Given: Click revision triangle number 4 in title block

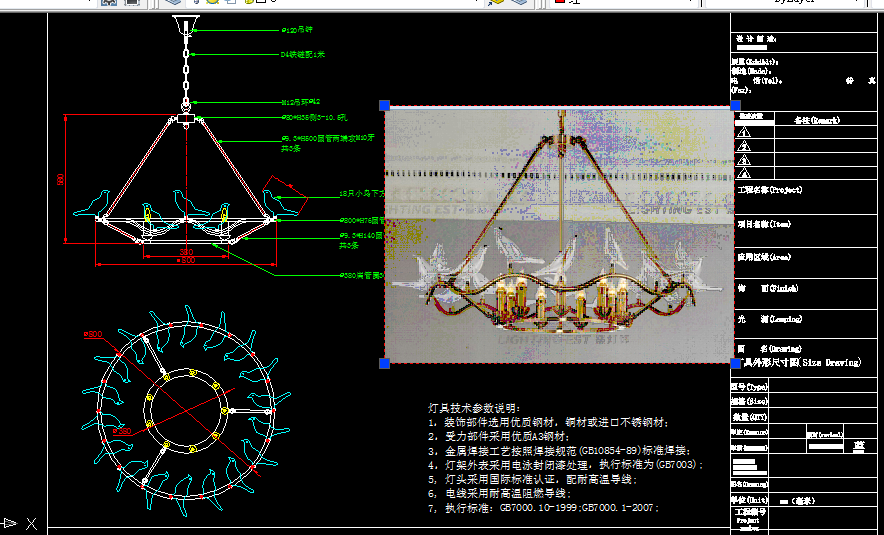Looking at the screenshot, I should tap(744, 173).
